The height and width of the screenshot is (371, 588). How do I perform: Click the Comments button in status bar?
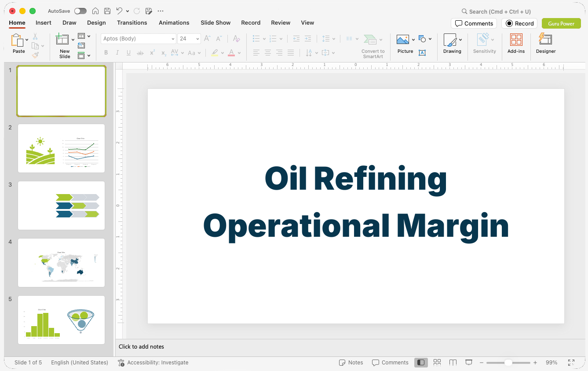point(390,363)
